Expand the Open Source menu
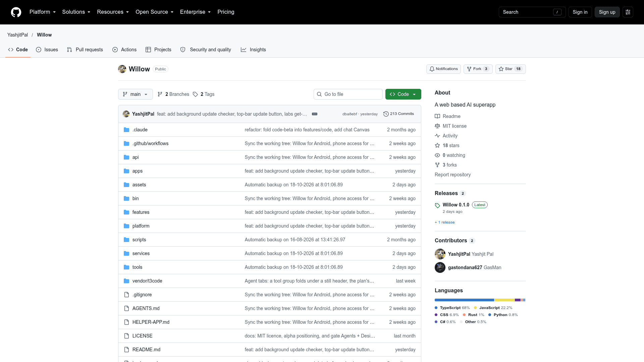The width and height of the screenshot is (644, 362). [154, 12]
